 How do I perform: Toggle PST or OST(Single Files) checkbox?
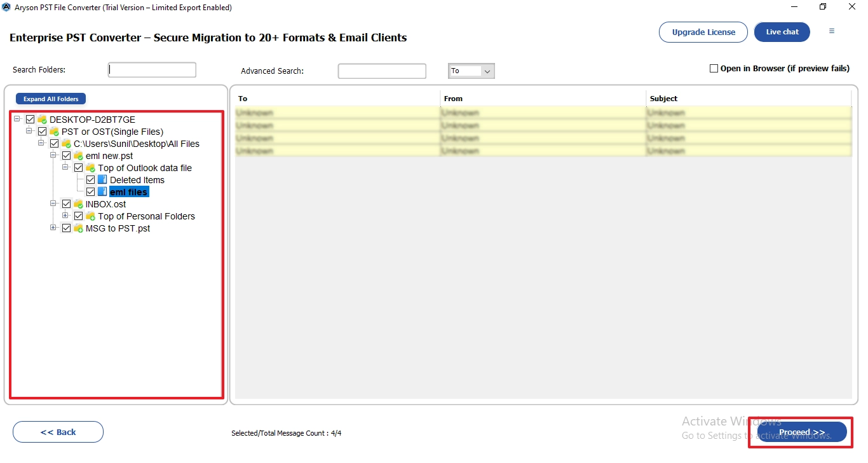pyautogui.click(x=43, y=132)
